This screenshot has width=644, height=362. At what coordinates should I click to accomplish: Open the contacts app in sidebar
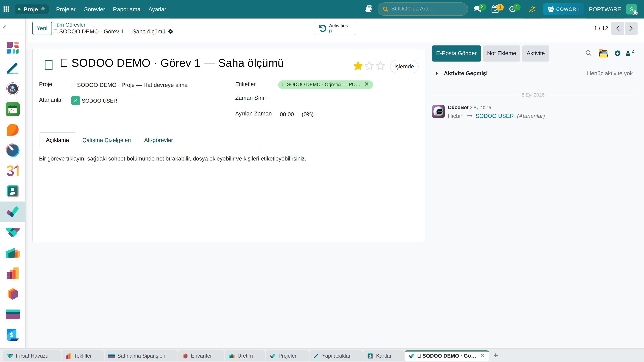[x=13, y=191]
